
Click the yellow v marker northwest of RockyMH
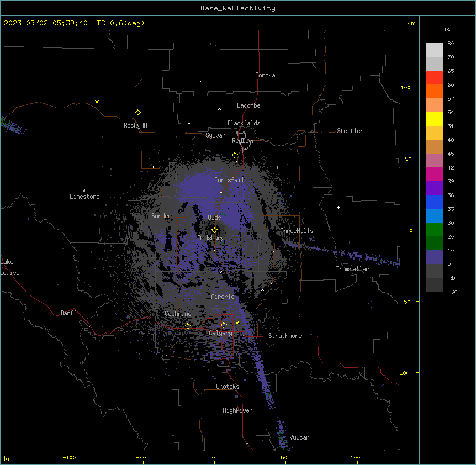point(97,102)
